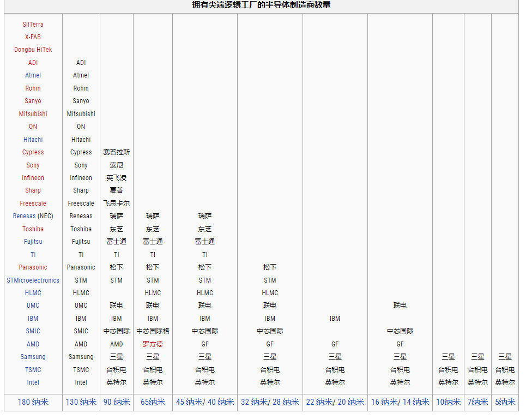Open the 45 纳米/ 40 纳米 link
Viewport: 532px width, 419px height.
point(205,402)
